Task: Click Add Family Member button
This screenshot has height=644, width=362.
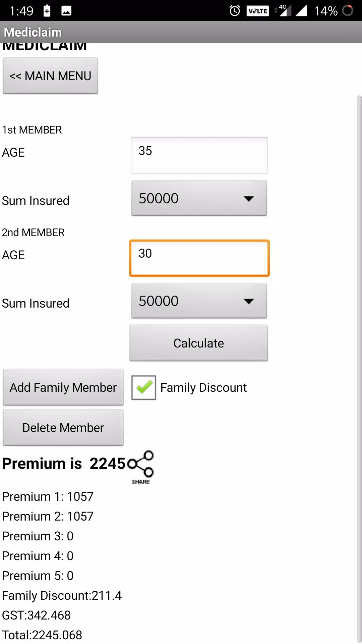Action: click(63, 387)
